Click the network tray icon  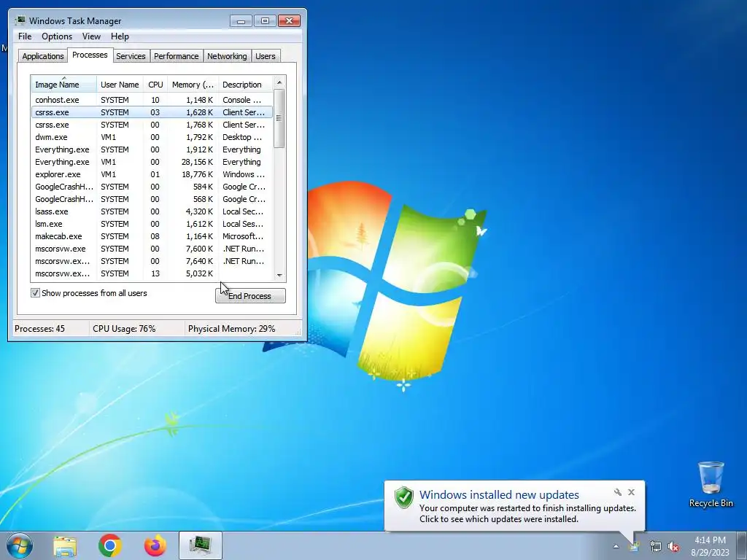(x=656, y=546)
